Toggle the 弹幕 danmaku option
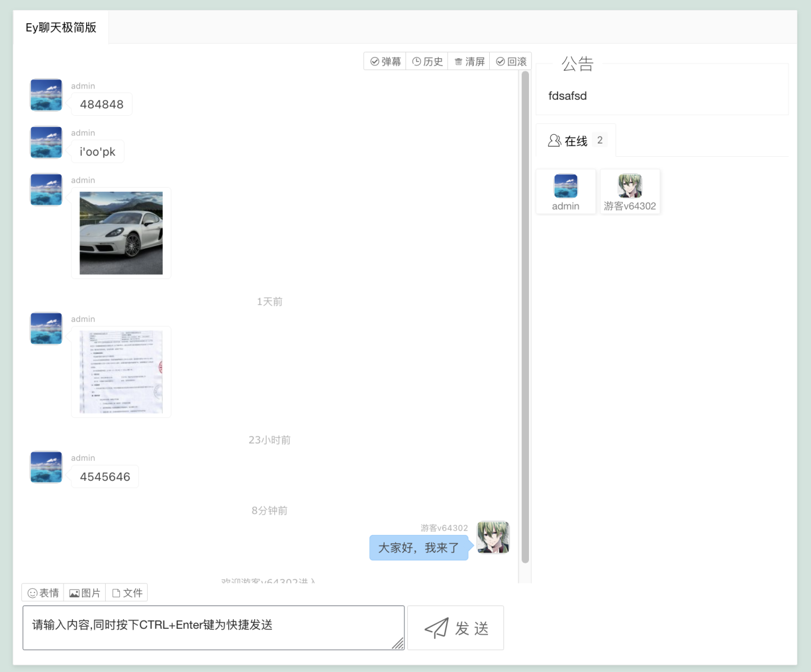The image size is (811, 672). pyautogui.click(x=385, y=62)
